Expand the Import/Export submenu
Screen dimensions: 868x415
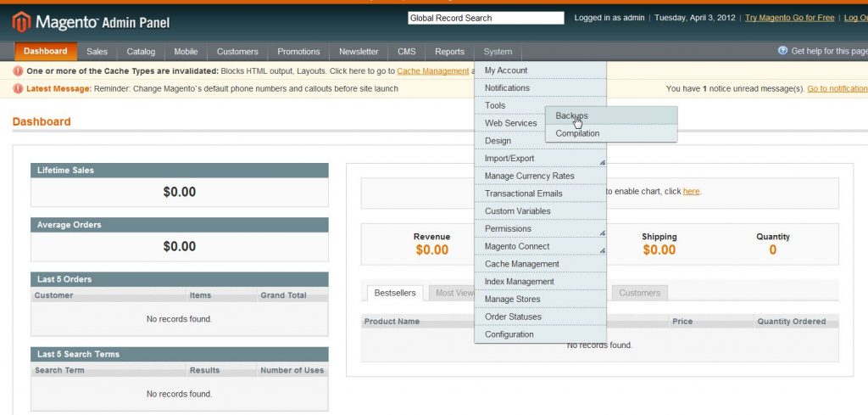(540, 159)
